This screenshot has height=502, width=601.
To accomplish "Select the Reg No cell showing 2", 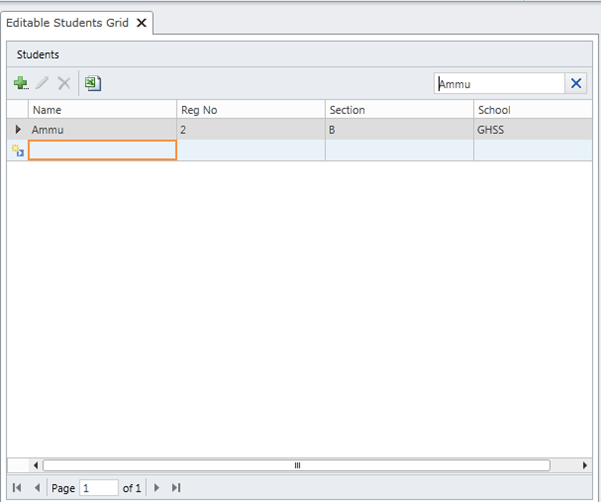I will 251,130.
